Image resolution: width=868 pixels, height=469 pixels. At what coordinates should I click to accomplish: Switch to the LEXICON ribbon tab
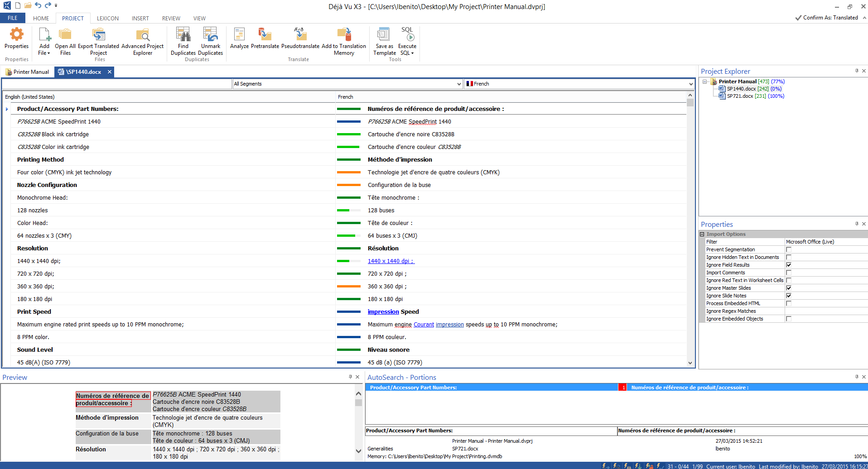(107, 19)
